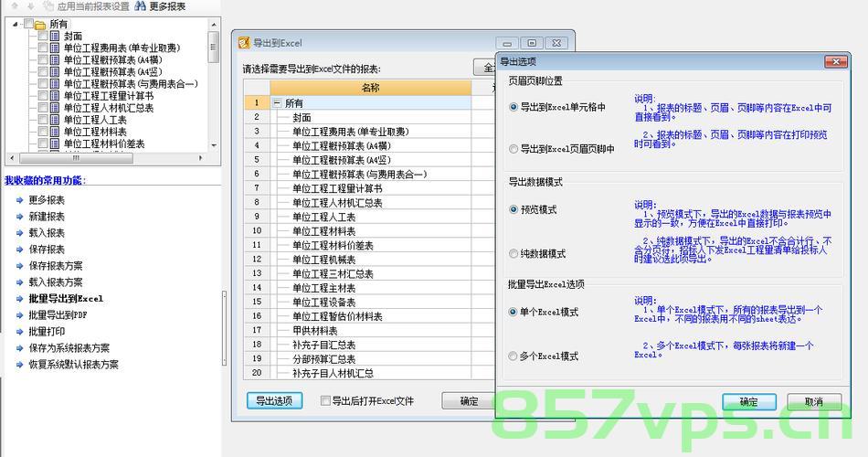868x457 pixels.
Task: Click the report icon beside 单位工程概预算表(A4竖)
Action: click(x=55, y=72)
